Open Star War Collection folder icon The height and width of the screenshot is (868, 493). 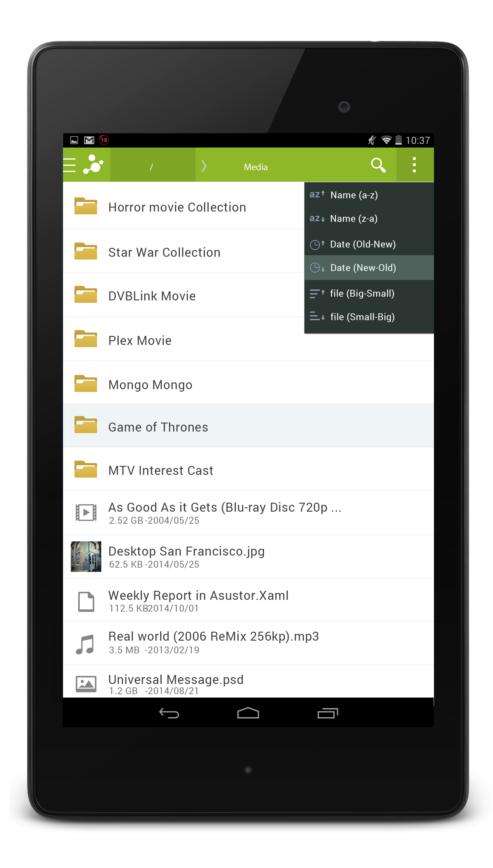click(x=86, y=251)
